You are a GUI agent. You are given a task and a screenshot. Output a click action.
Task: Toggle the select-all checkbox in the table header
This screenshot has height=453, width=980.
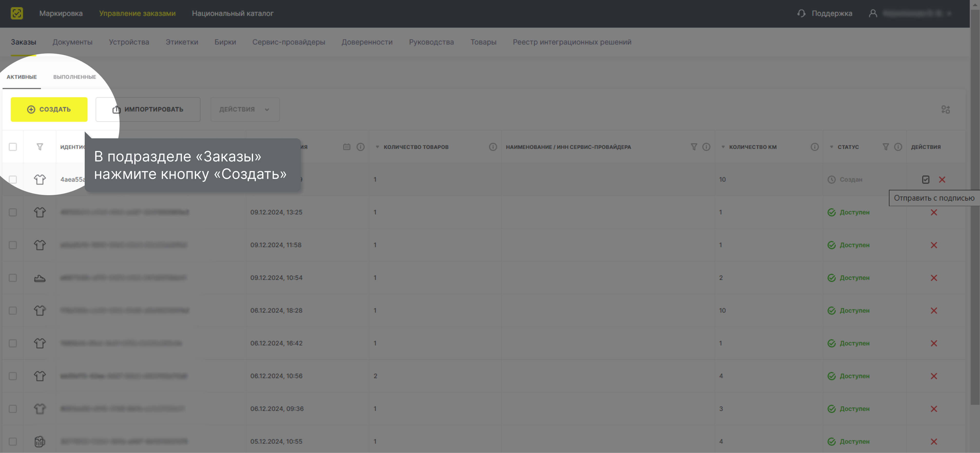coord(13,147)
